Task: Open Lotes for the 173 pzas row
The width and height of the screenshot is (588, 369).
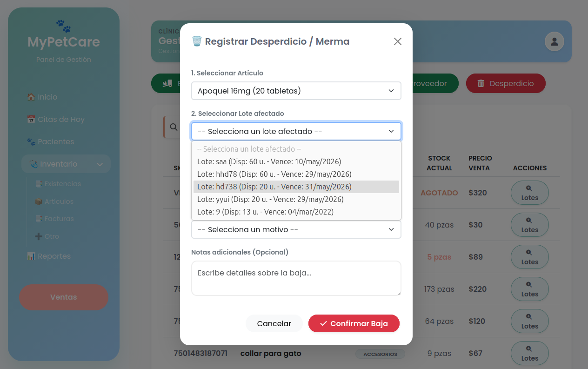Action: pyautogui.click(x=529, y=289)
